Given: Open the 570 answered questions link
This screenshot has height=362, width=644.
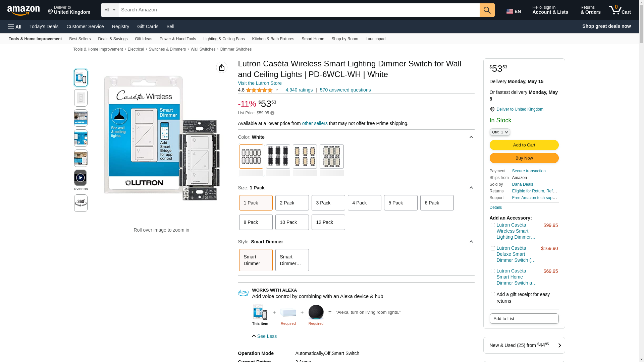Looking at the screenshot, I should tap(345, 90).
